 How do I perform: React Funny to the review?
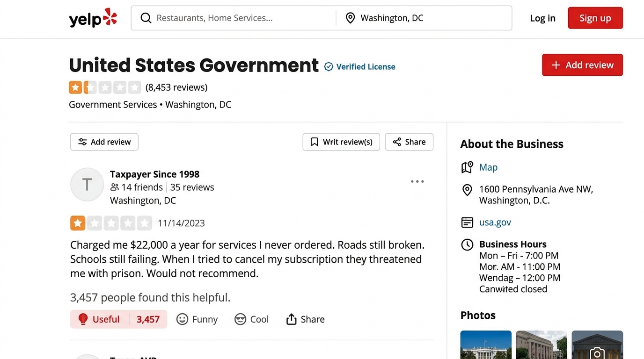point(197,319)
